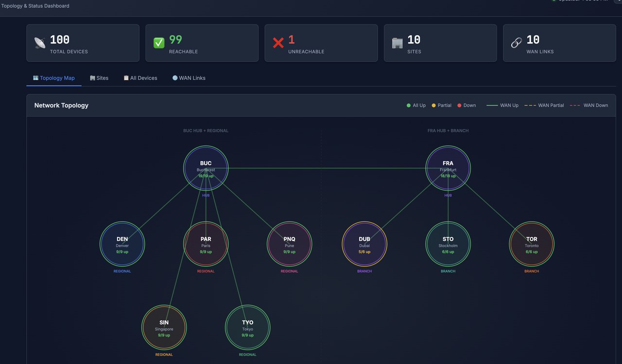Click the "100" total devices count
This screenshot has width=622, height=364.
(60, 40)
